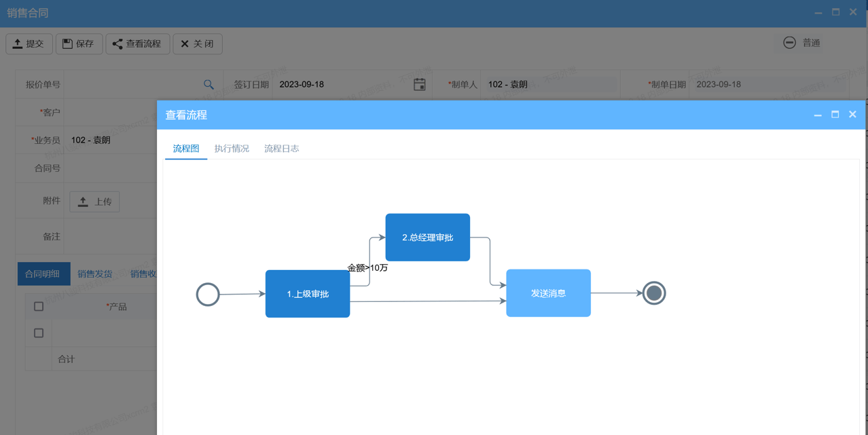
Task: Click the floppy disk save icon beside 保存
Action: [66, 43]
